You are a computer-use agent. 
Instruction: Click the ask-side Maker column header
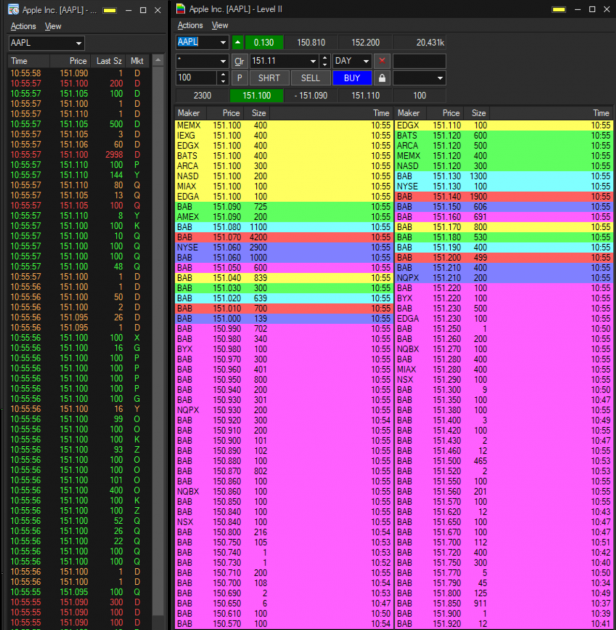pos(409,113)
